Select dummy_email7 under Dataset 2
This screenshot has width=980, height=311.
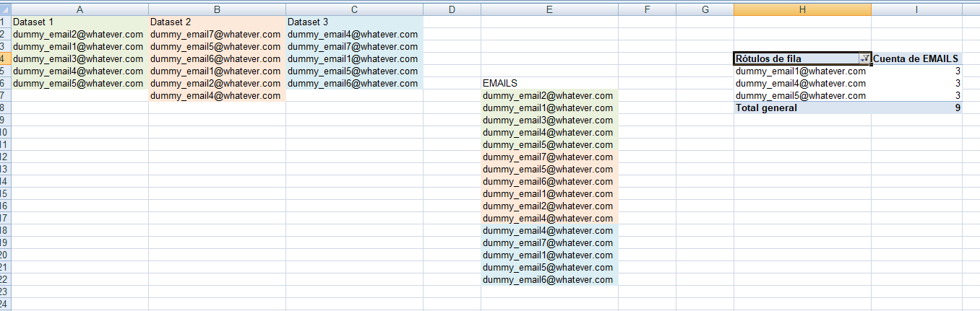[217, 34]
